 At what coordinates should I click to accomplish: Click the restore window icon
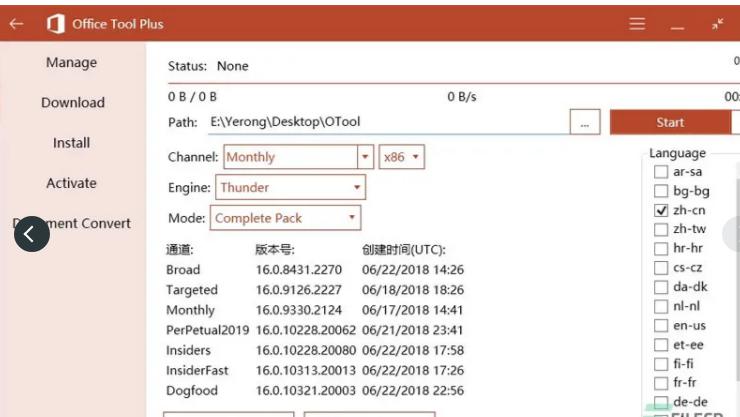[718, 24]
